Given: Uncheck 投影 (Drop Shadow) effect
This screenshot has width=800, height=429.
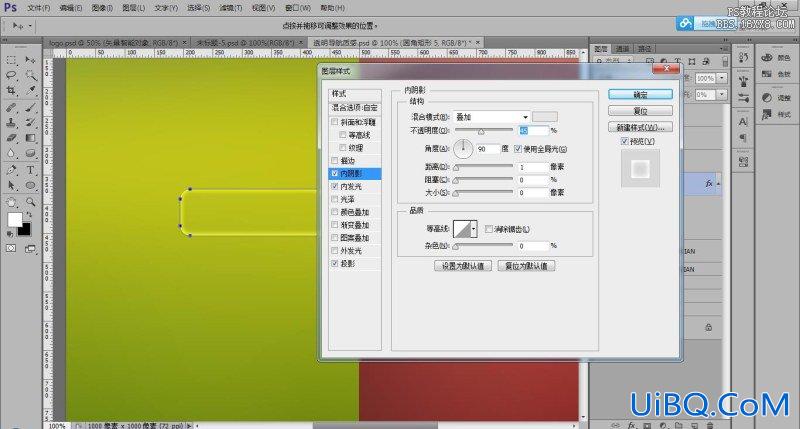Looking at the screenshot, I should (x=335, y=264).
